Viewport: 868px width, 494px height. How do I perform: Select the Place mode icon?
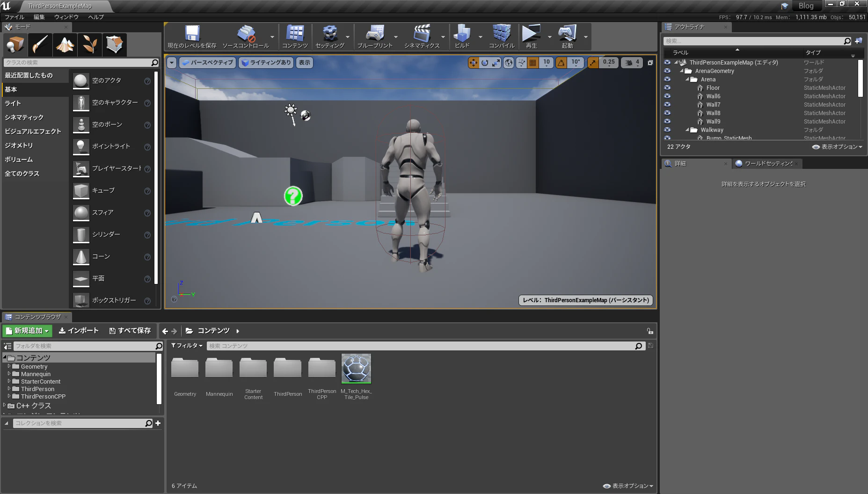click(15, 44)
